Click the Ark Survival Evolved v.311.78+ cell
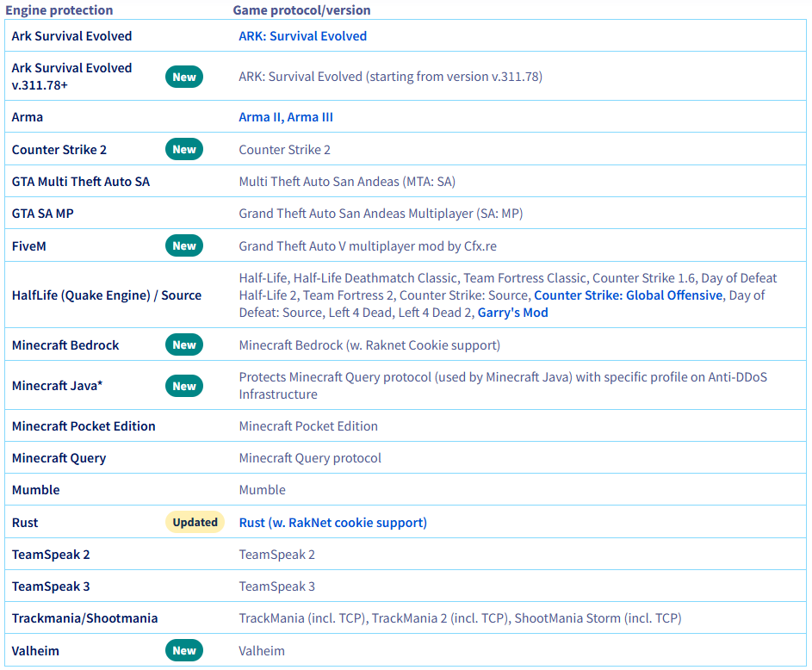The image size is (812, 670). (72, 77)
